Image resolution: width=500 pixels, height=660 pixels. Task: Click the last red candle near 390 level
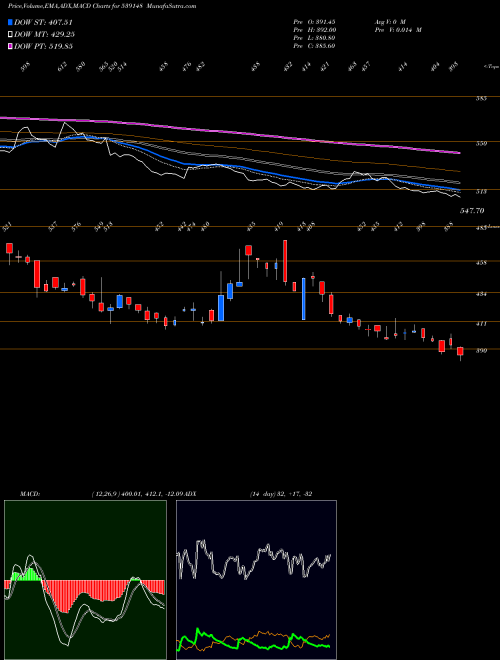pyautogui.click(x=460, y=351)
